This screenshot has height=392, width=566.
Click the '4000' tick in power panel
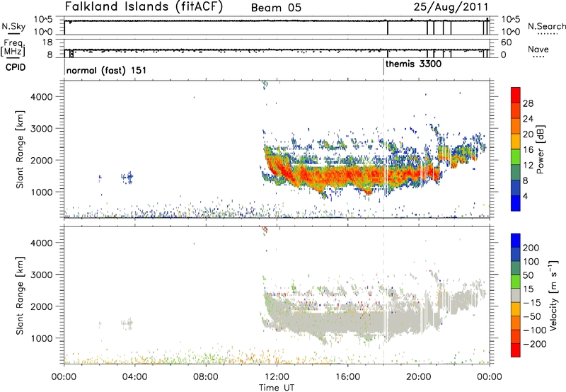coord(41,97)
